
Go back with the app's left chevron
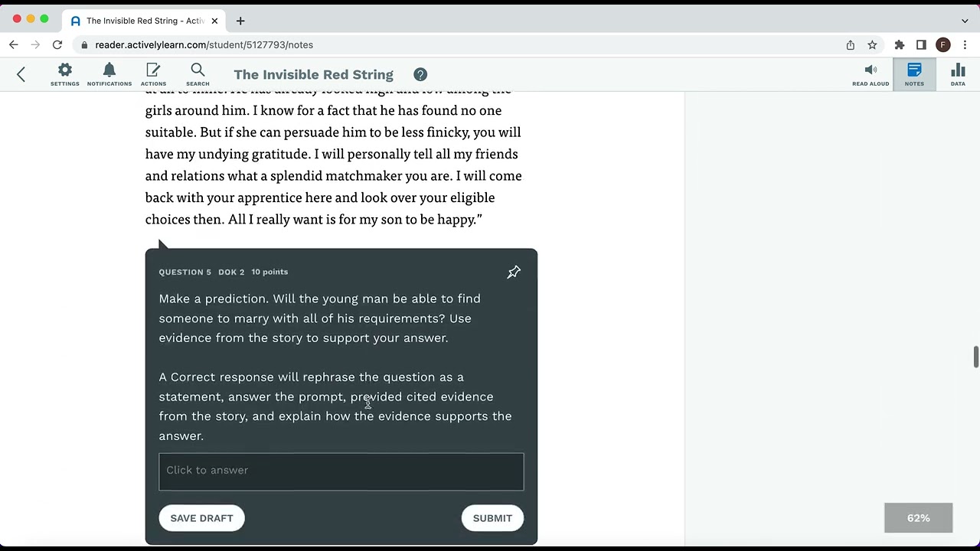21,74
